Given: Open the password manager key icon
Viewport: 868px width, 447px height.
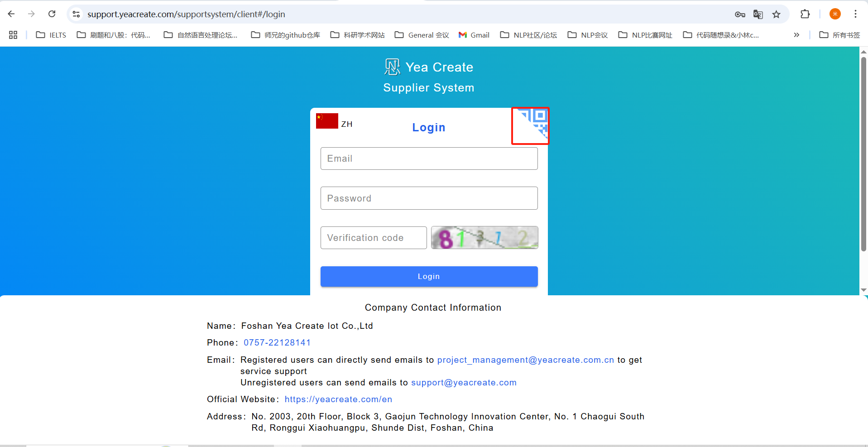Looking at the screenshot, I should [x=740, y=14].
